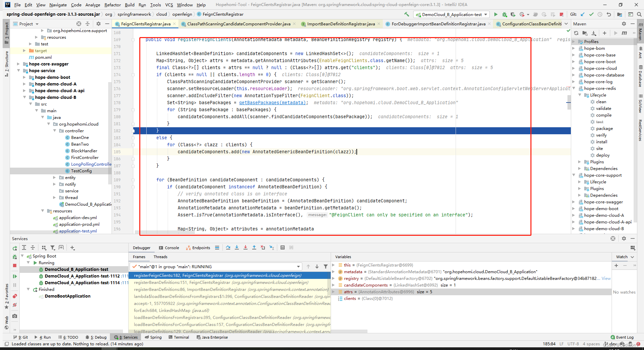The image size is (644, 350).
Task: Open Endpoints tab in Services
Action: pos(198,247)
